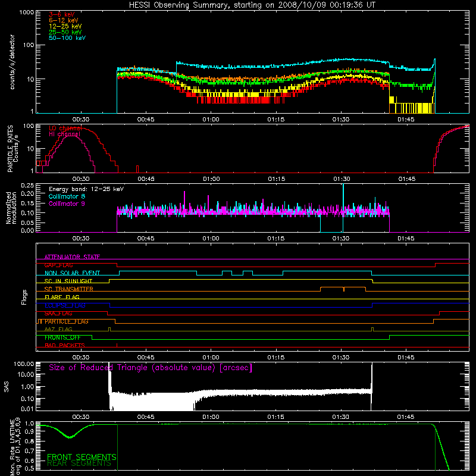Click the SAA_FLAG label
476x476 pixels.
click(x=58, y=314)
